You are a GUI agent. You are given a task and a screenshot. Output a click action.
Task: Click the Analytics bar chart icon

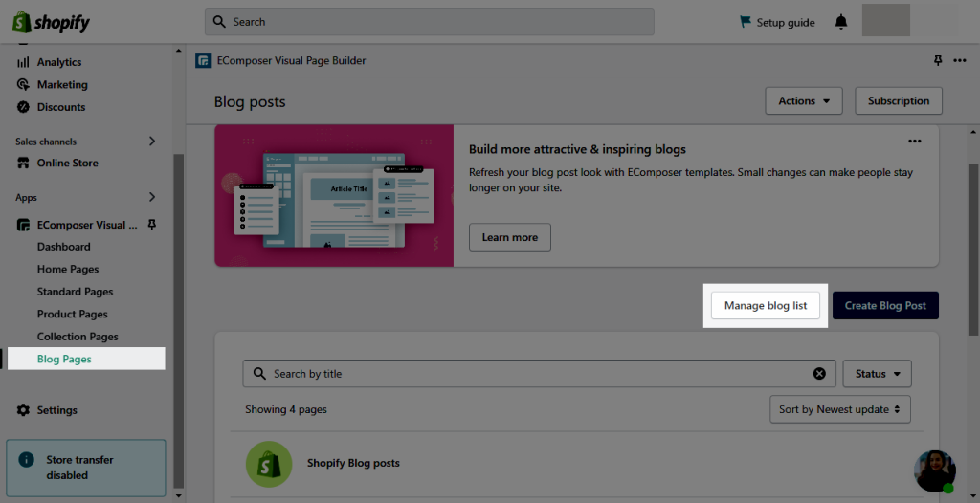[x=23, y=62]
